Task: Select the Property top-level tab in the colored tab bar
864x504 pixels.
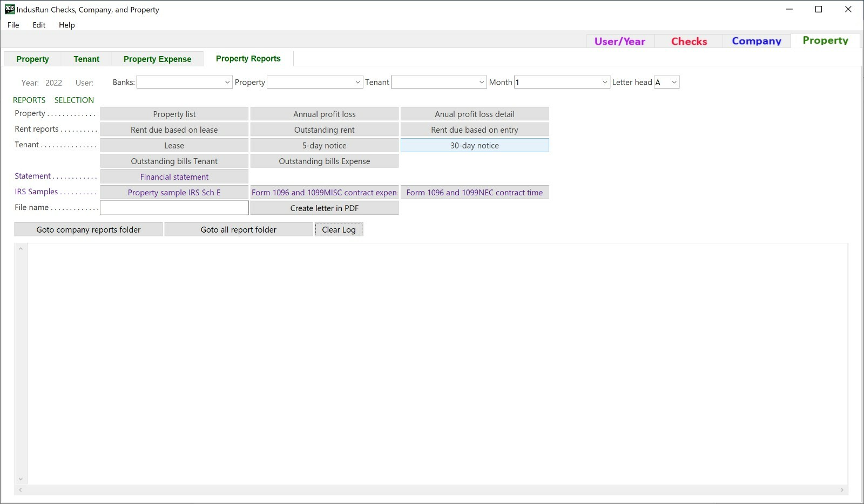Action: (x=825, y=40)
